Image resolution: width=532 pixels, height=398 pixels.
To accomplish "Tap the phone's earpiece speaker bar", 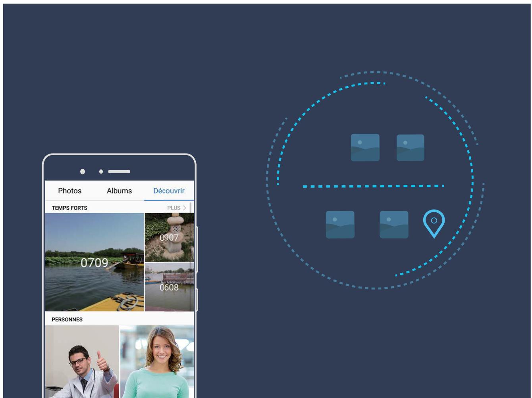I will 119,171.
